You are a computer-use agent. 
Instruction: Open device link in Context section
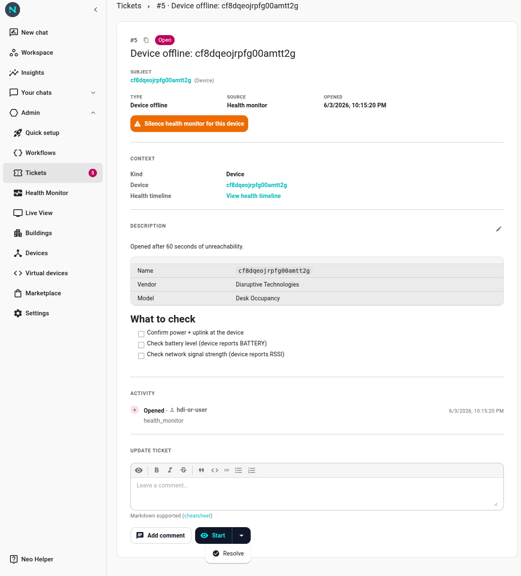click(x=256, y=185)
